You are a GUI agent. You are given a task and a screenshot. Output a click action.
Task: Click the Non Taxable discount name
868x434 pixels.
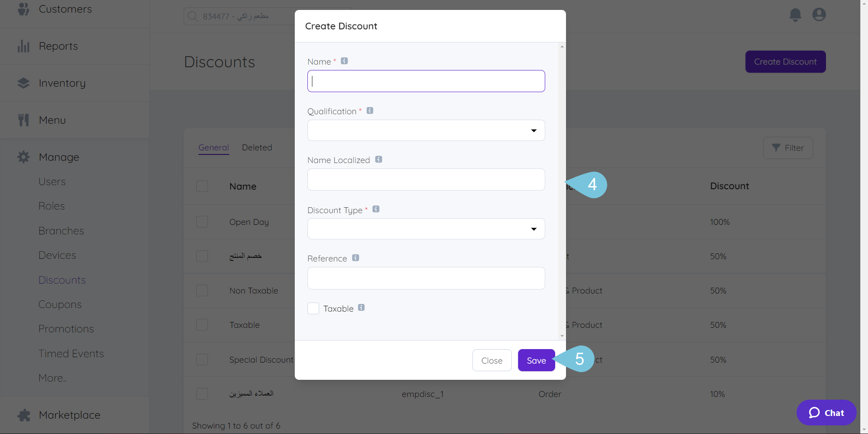tap(254, 290)
